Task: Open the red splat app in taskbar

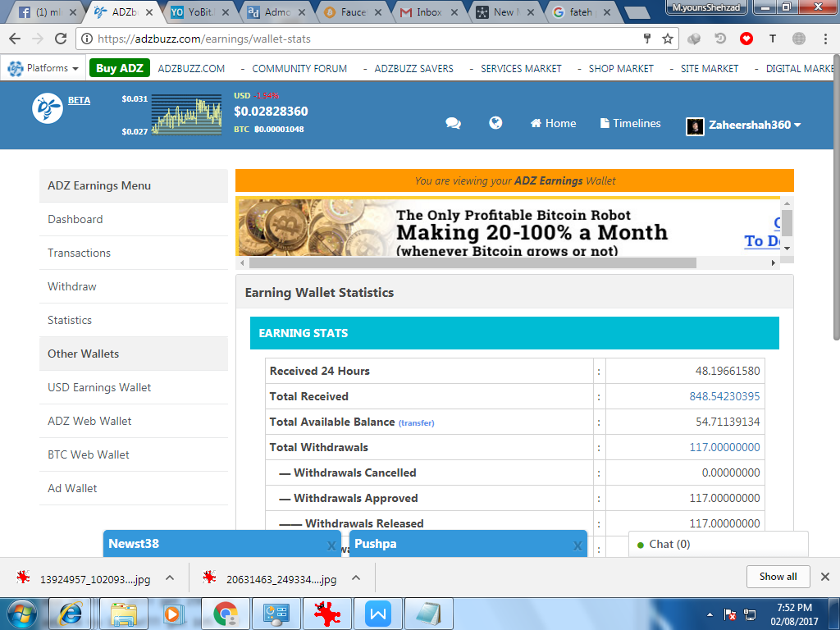Action: [326, 614]
